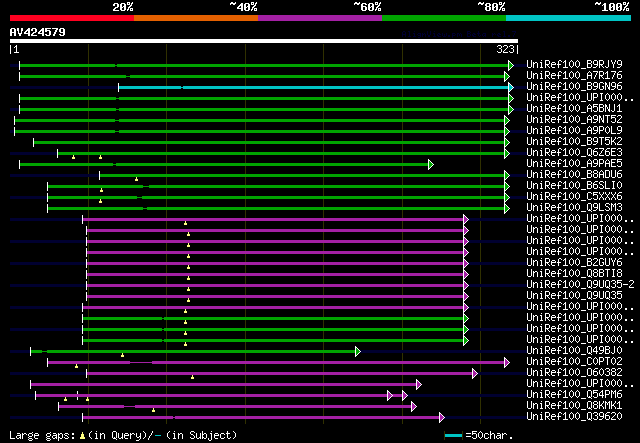Click the cyan ~100% identity legend segment
Image resolution: width=640 pixels, height=443 pixels.
[x=567, y=18]
